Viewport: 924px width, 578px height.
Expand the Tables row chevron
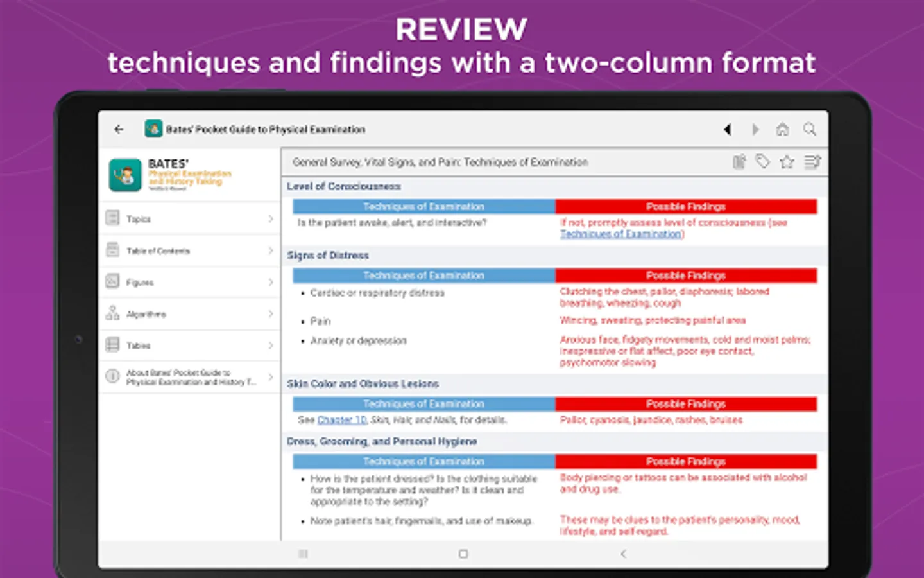point(271,346)
